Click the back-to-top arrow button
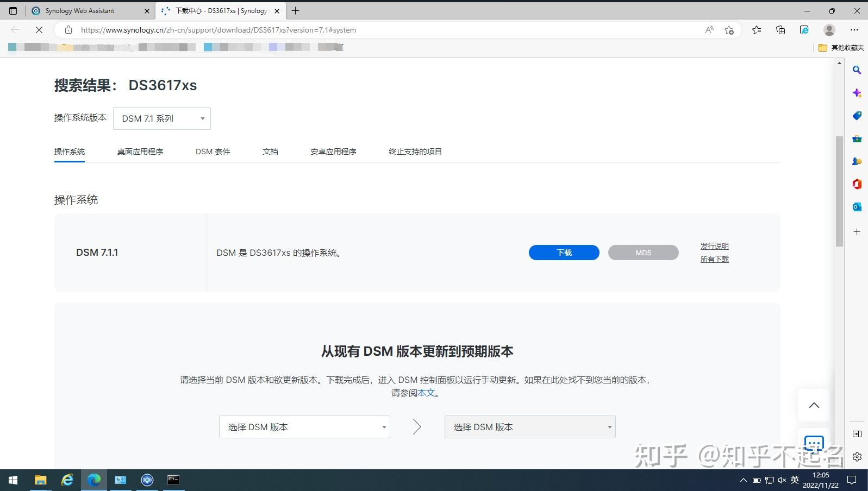Image resolution: width=868 pixels, height=491 pixels. [x=814, y=405]
